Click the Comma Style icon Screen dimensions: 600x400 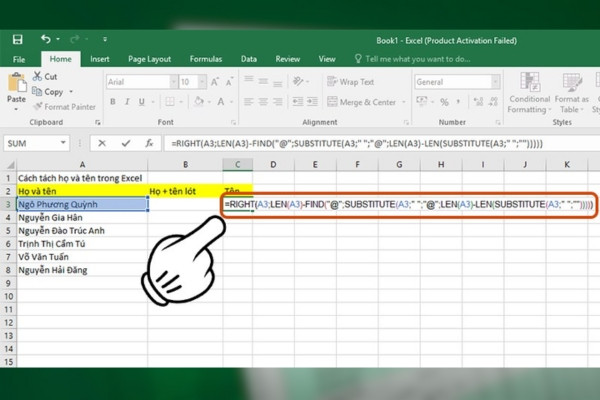pos(458,101)
